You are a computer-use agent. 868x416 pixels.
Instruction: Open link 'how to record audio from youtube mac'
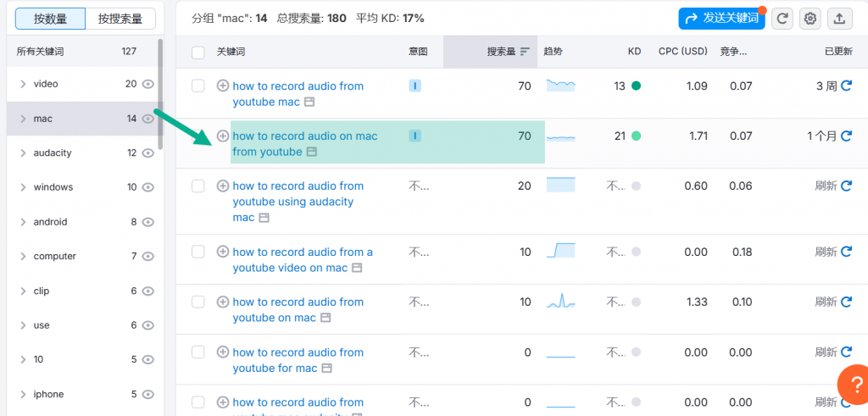click(298, 94)
